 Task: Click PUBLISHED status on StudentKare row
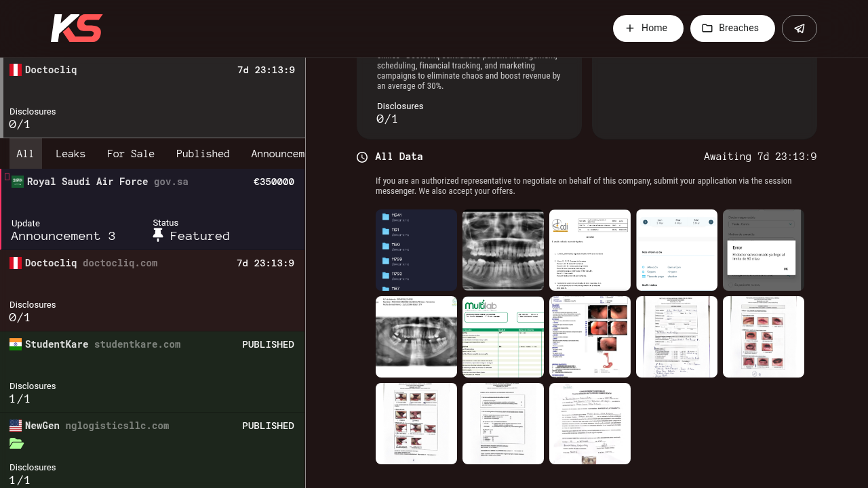[x=268, y=345]
